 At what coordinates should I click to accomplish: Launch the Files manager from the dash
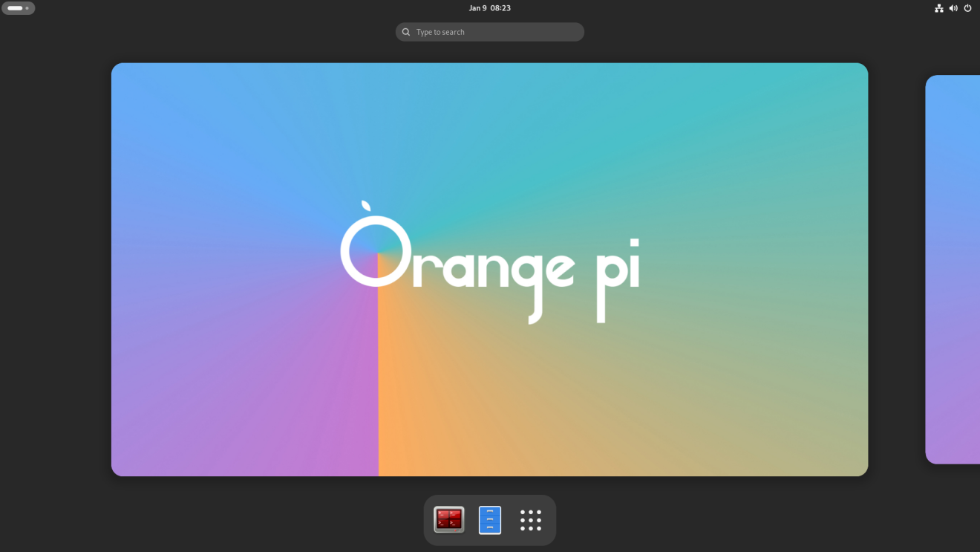[x=490, y=520]
